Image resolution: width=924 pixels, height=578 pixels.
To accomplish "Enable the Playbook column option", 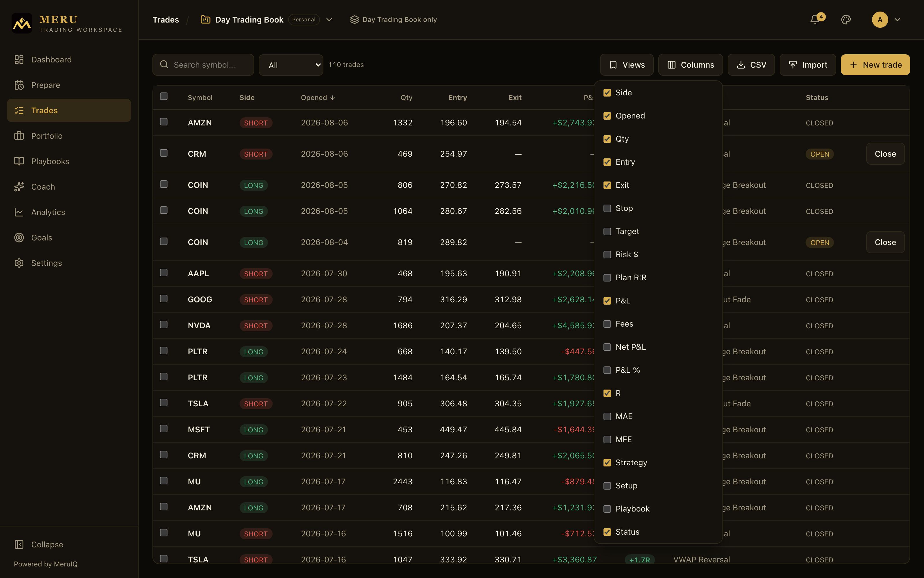I will pyautogui.click(x=607, y=509).
